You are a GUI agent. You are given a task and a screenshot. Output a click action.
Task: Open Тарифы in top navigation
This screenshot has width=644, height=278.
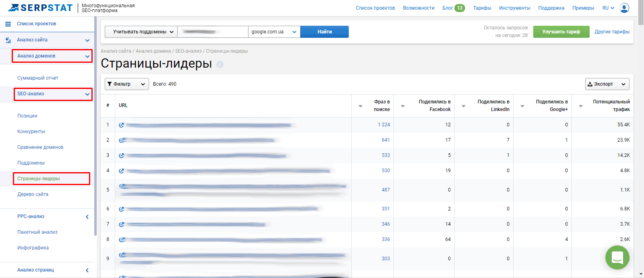[x=482, y=8]
